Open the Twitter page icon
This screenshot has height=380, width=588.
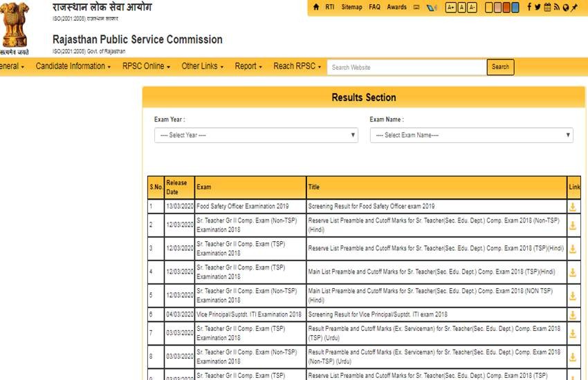(x=538, y=7)
